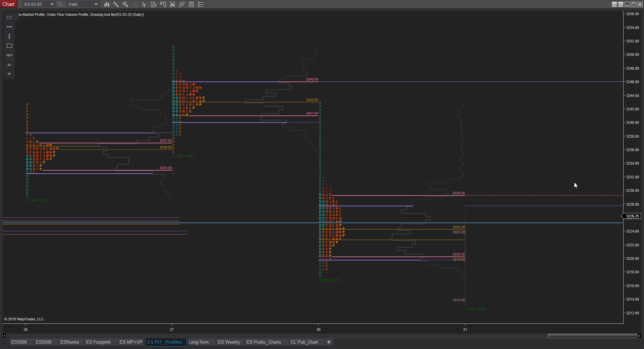Screen dimensions: 644x349
Task: Toggle the indicator list panel icon
Action: pos(201,4)
